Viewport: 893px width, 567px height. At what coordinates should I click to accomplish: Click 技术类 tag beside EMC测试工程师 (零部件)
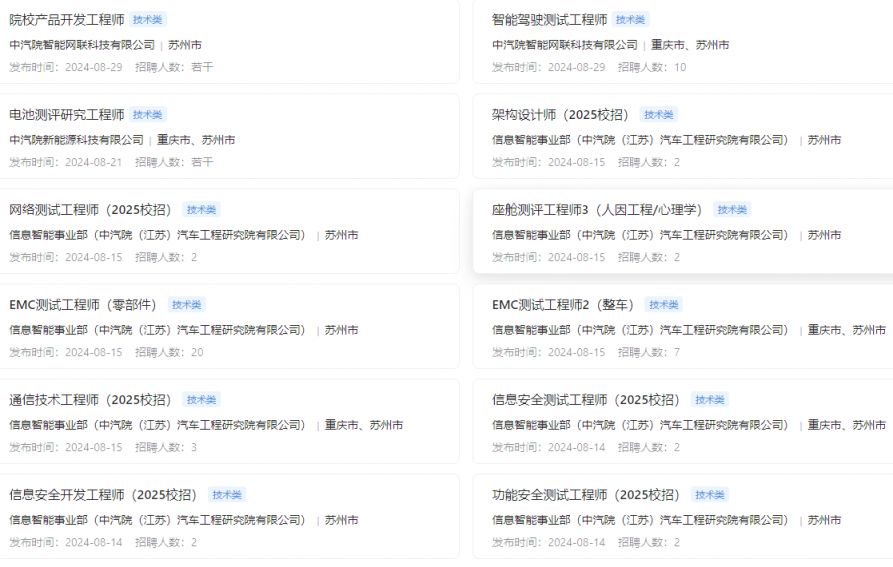pyautogui.click(x=187, y=305)
